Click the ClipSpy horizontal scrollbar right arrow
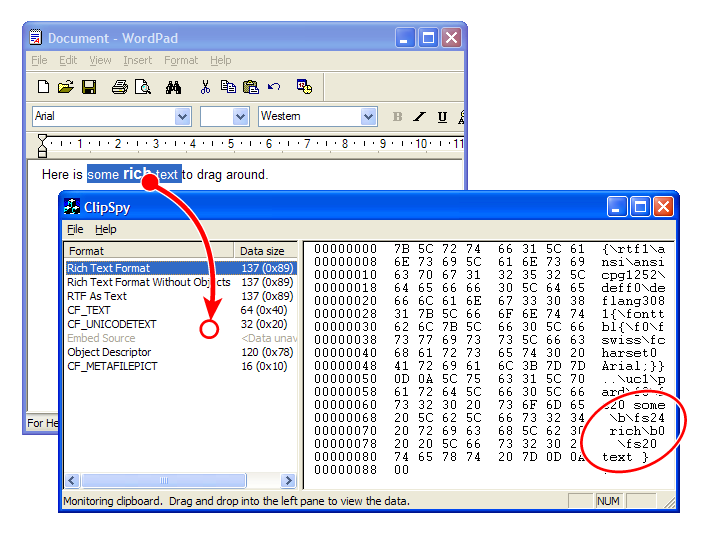The height and width of the screenshot is (536, 701). pyautogui.click(x=288, y=481)
